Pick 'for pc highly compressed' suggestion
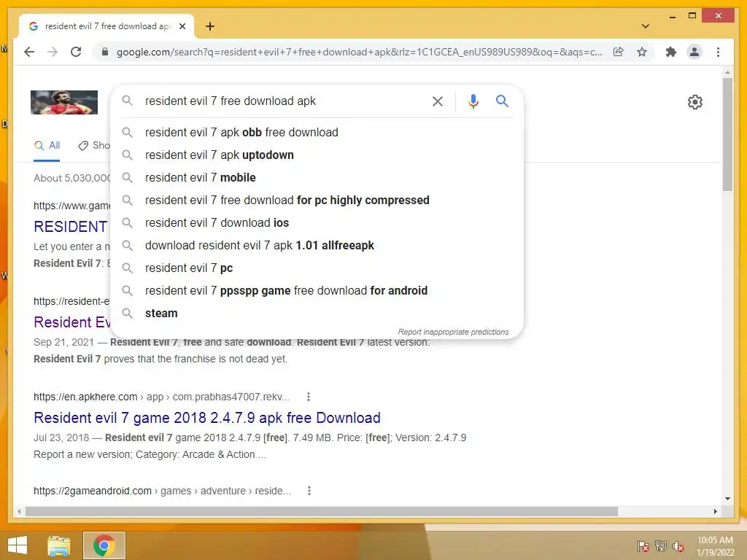 click(317, 200)
